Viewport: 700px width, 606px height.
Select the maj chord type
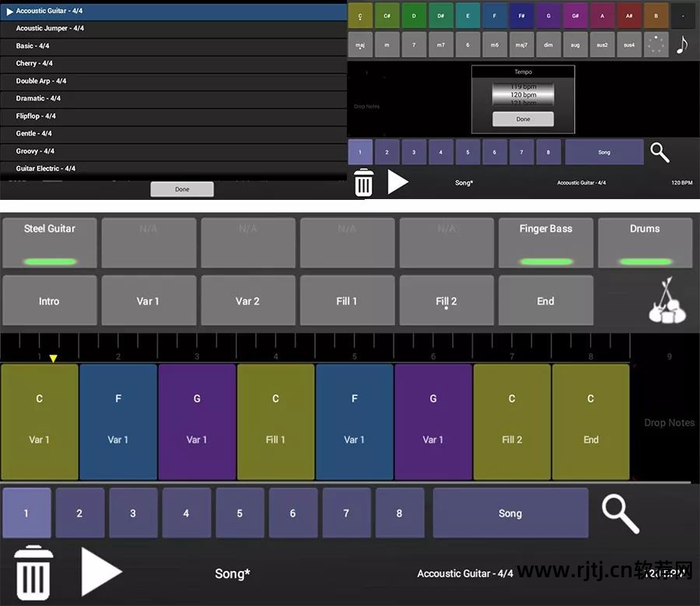360,44
